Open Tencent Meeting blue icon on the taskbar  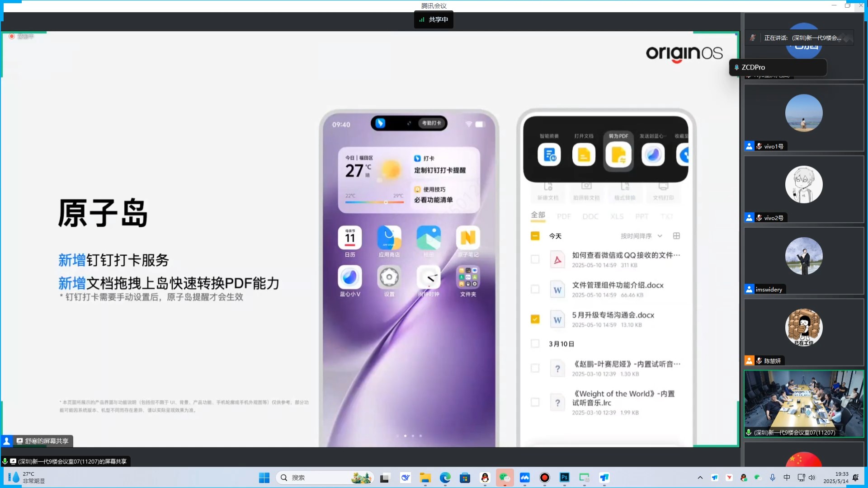[525, 478]
